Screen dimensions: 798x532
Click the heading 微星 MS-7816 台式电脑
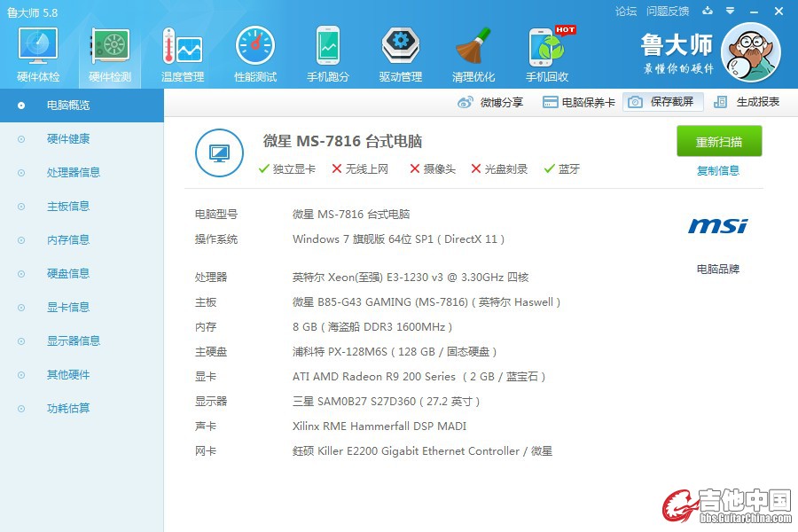point(342,141)
